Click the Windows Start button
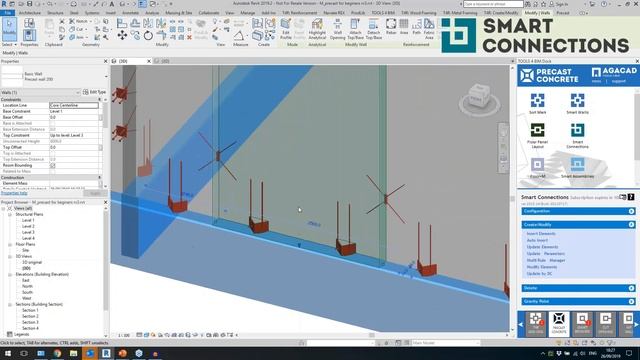The width and height of the screenshot is (640, 360). pyautogui.click(x=8, y=353)
